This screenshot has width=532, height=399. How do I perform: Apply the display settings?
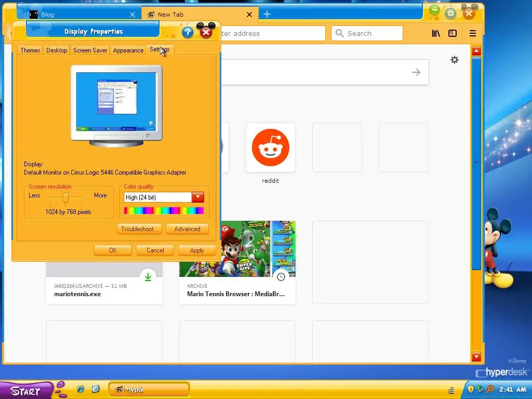[x=197, y=250]
